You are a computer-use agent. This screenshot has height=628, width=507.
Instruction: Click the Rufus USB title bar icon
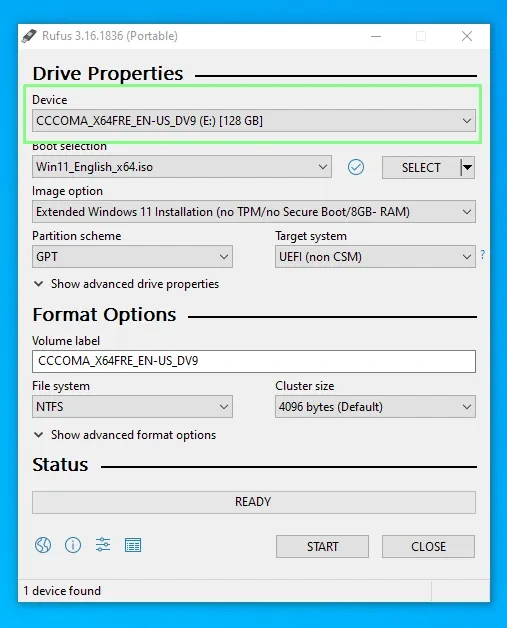click(29, 36)
